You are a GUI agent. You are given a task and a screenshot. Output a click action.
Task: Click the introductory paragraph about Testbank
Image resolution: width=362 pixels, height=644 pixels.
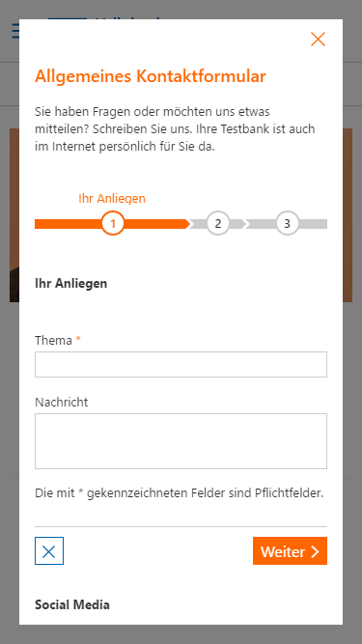pyautogui.click(x=175, y=129)
